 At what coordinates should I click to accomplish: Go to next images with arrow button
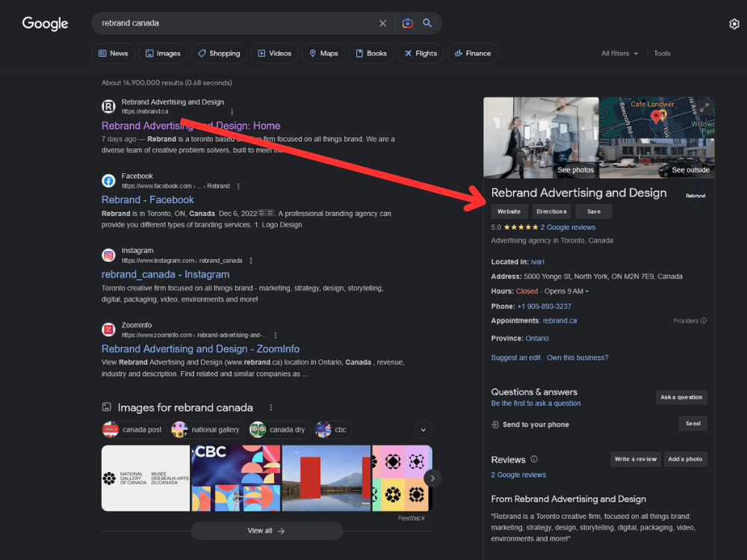pyautogui.click(x=433, y=479)
